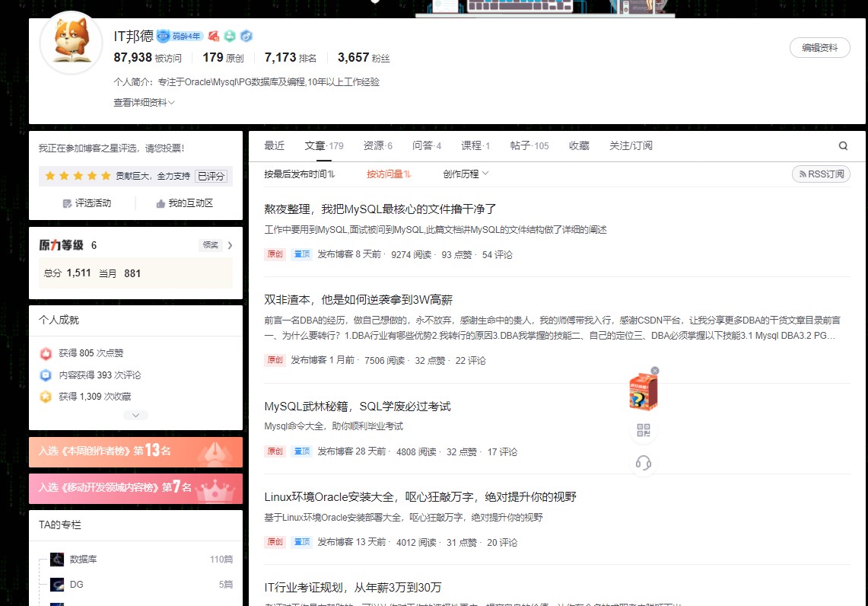Click the 评选活动 document icon
Screen dimensions: 868x606
tap(67, 203)
